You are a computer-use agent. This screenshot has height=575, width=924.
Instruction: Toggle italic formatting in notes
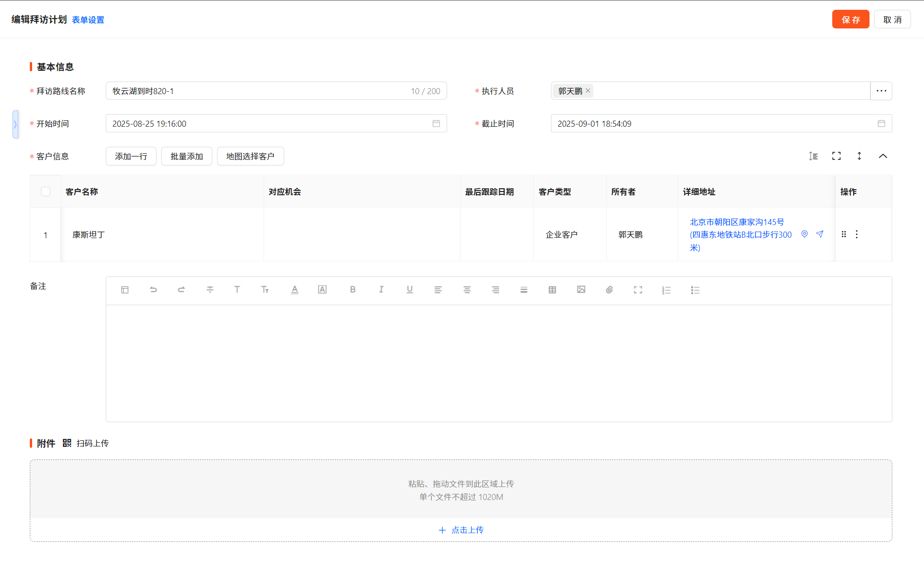pyautogui.click(x=381, y=290)
